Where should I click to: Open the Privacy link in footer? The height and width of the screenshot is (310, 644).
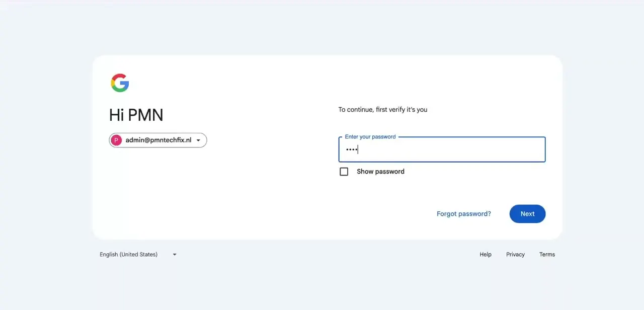(x=515, y=255)
